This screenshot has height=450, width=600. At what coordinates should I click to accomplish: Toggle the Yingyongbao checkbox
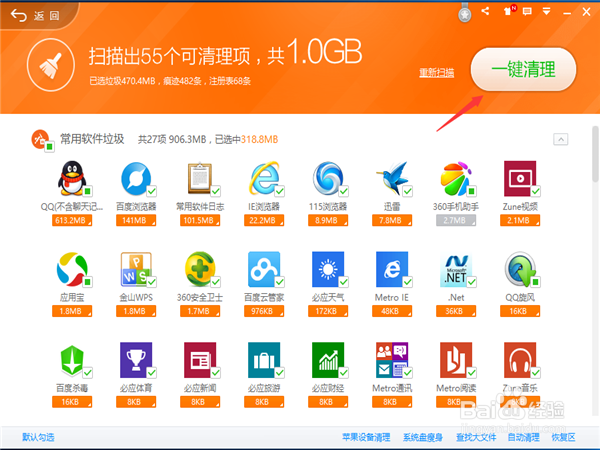(88, 282)
